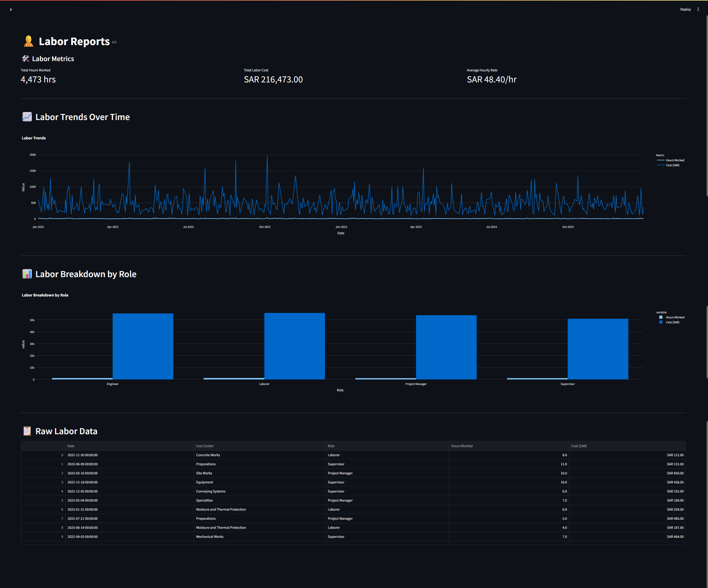
Task: Click the Average Hourly Rate value SAR 48.40/hr
Action: click(x=491, y=80)
